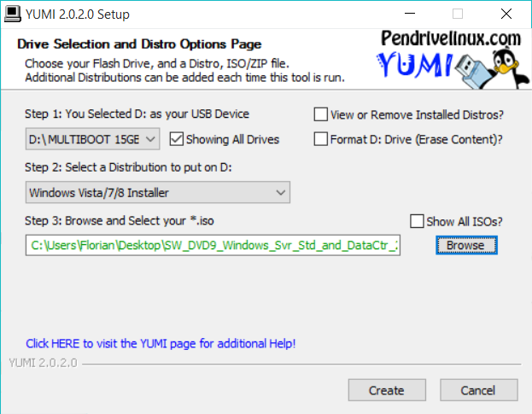Close the YUMI Setup window
The width and height of the screenshot is (532, 414).
506,14
